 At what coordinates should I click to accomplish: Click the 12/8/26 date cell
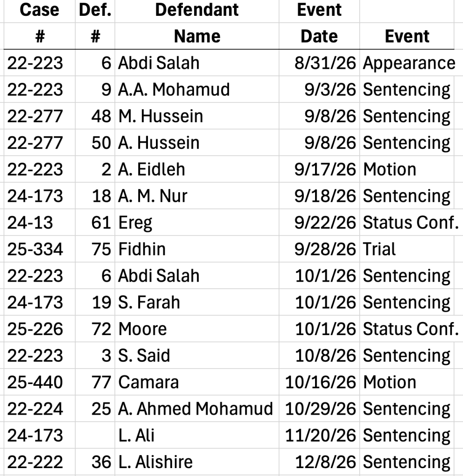point(319,462)
